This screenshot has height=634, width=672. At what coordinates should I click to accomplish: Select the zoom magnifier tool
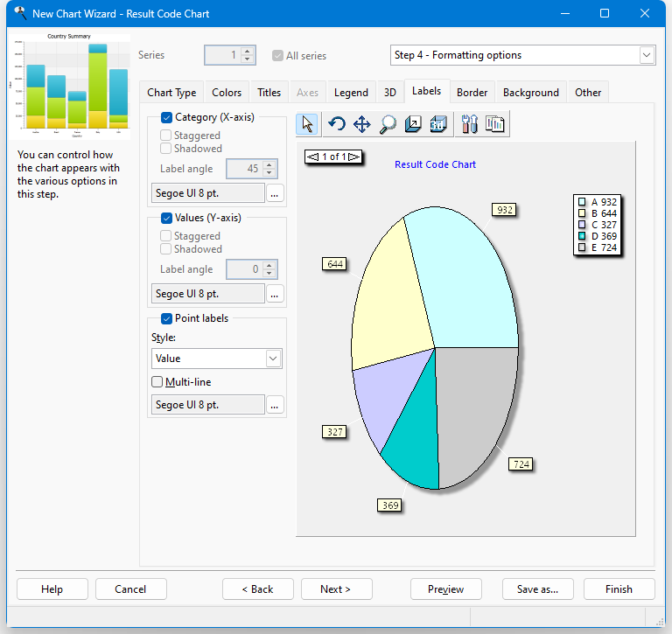tap(388, 124)
